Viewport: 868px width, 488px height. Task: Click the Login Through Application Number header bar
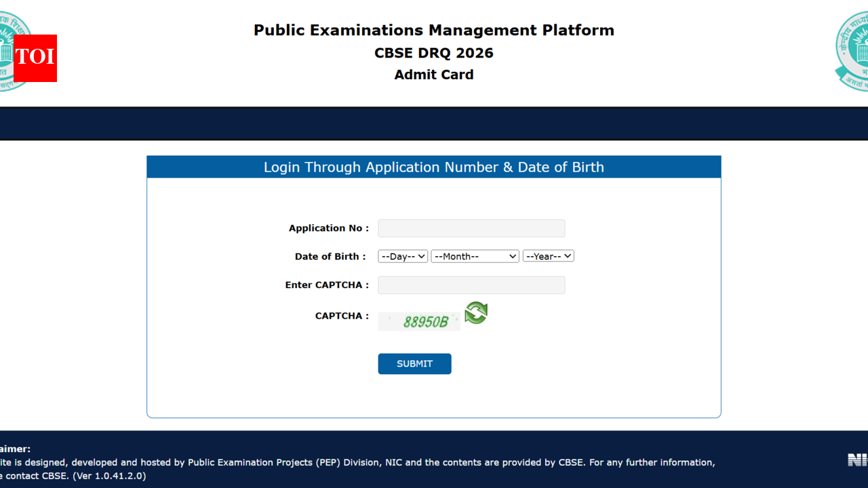pos(434,167)
